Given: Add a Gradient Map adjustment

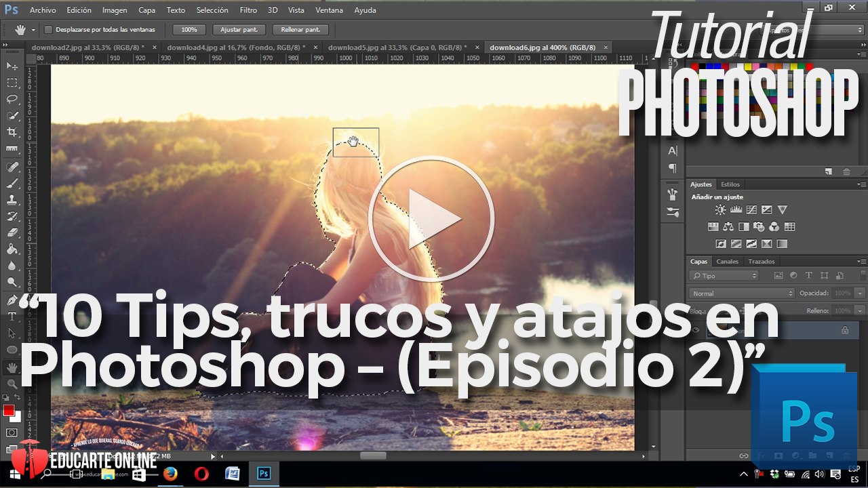Looking at the screenshot, I should point(782,244).
